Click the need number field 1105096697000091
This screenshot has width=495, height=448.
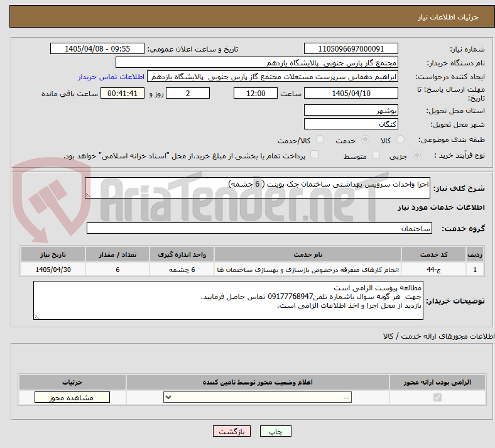point(351,48)
